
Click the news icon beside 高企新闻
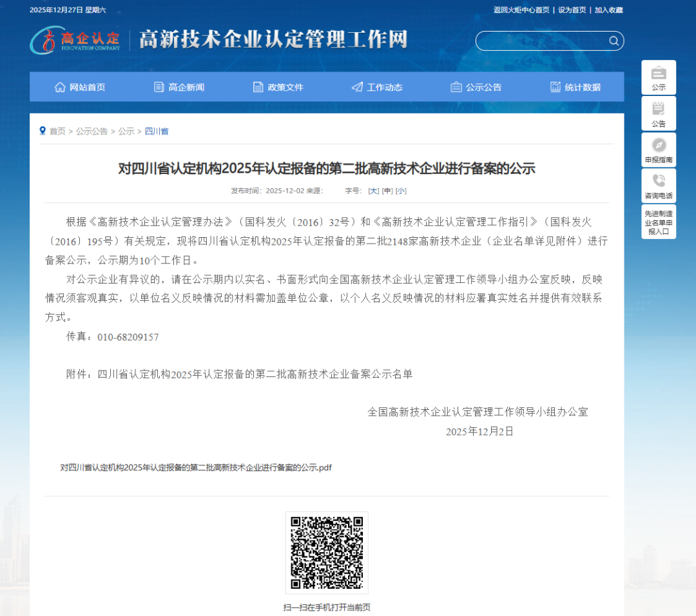coord(159,87)
